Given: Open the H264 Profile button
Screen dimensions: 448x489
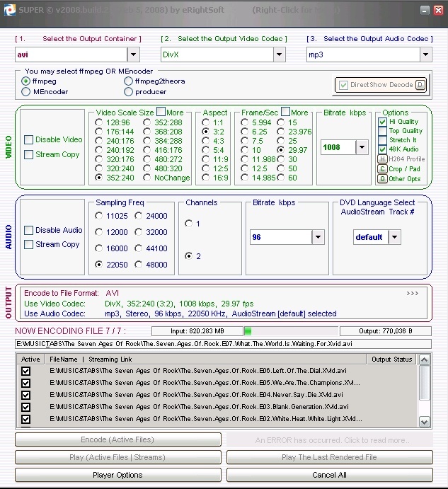Looking at the screenshot, I should click(x=382, y=159).
